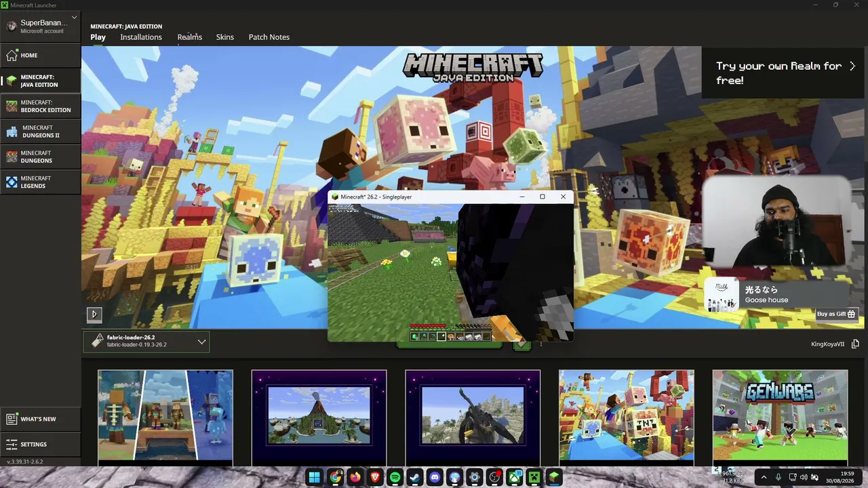868x488 pixels.
Task: Open OBS Studio from the taskbar
Action: (495, 477)
